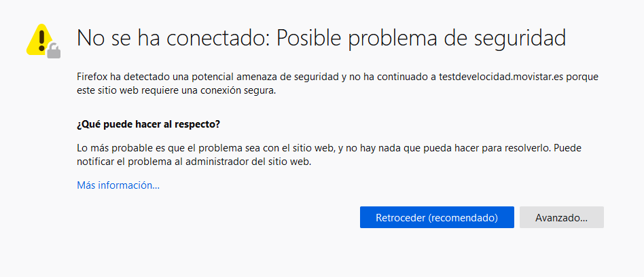Viewport: 644px width, 277px height.
Task: Click the gray padlock badge icon
Action: (x=54, y=50)
